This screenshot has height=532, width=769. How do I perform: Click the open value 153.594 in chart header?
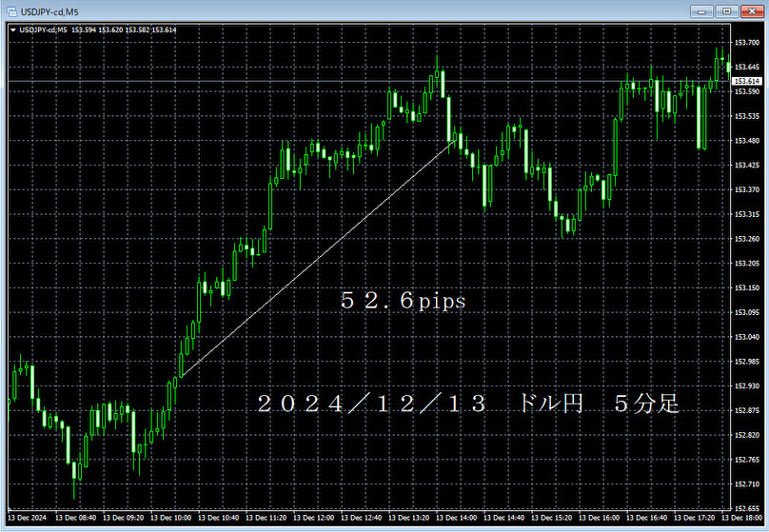[x=84, y=30]
